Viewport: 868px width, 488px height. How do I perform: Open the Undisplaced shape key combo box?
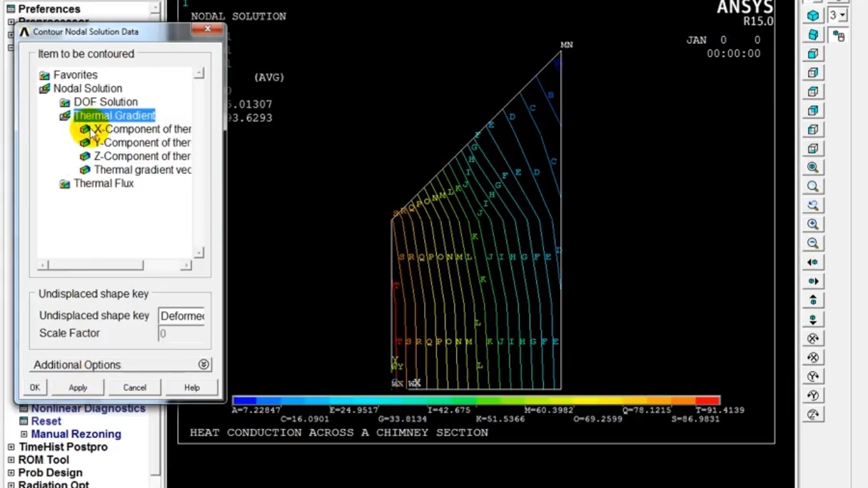click(x=182, y=316)
